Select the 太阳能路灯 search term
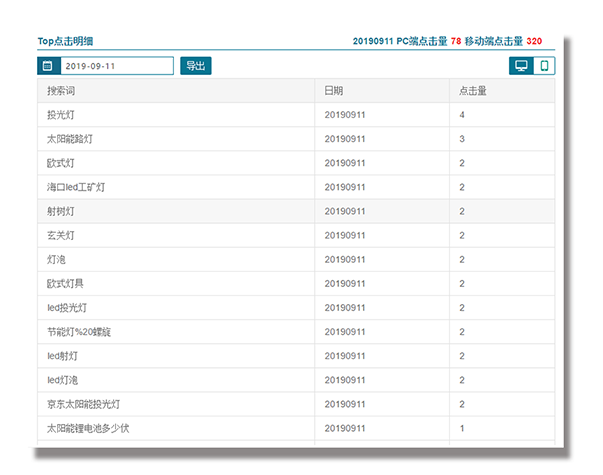Viewport: 603px width, 475px height. click(x=66, y=139)
